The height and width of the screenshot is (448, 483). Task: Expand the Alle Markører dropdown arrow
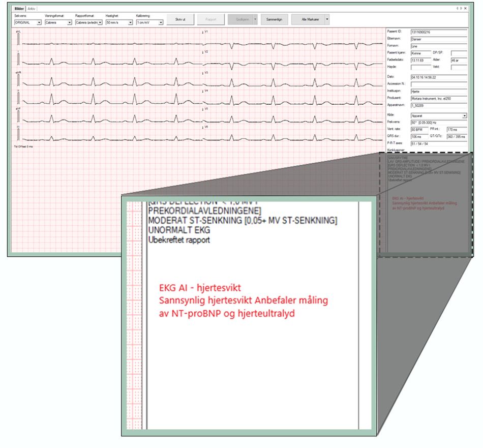pyautogui.click(x=328, y=20)
